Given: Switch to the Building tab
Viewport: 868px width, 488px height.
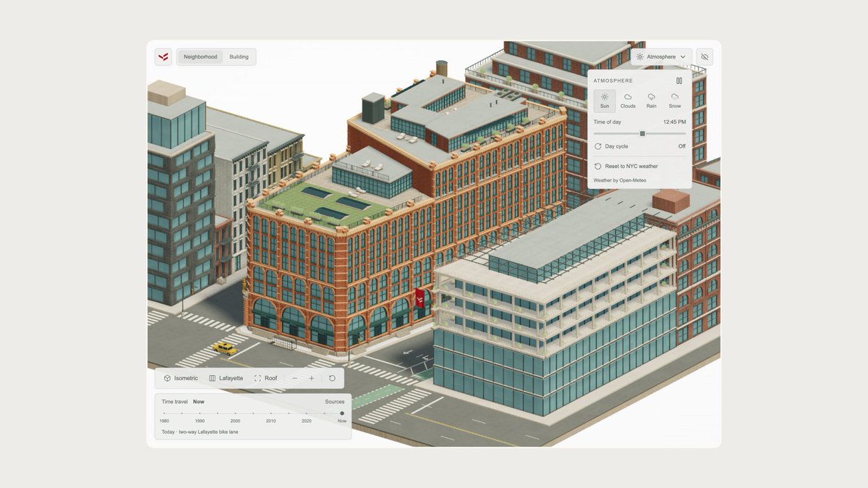Looking at the screenshot, I should tap(239, 56).
